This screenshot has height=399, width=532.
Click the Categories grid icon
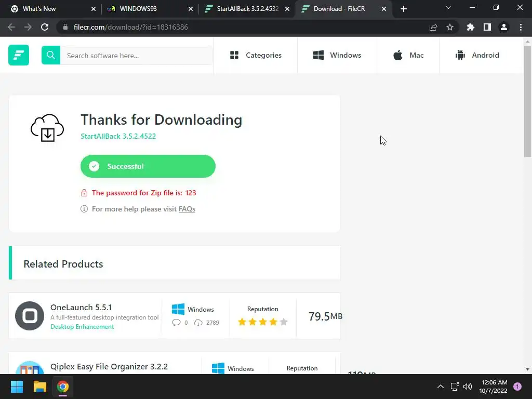(234, 55)
